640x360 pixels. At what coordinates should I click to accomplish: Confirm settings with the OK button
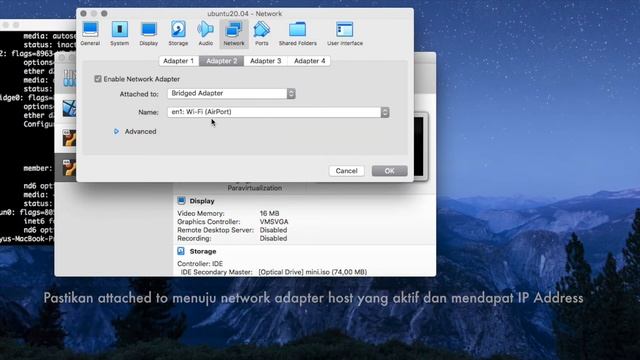389,171
